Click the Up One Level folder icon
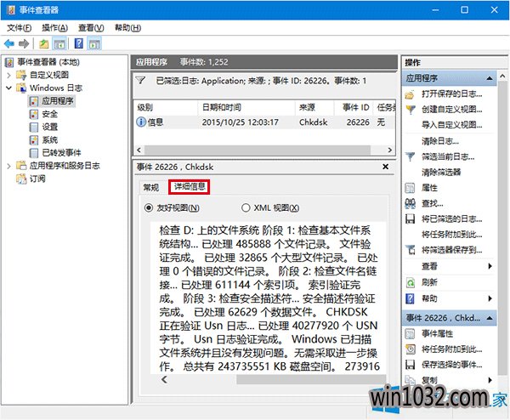Image resolution: width=510 pixels, height=420 pixels. point(44,43)
